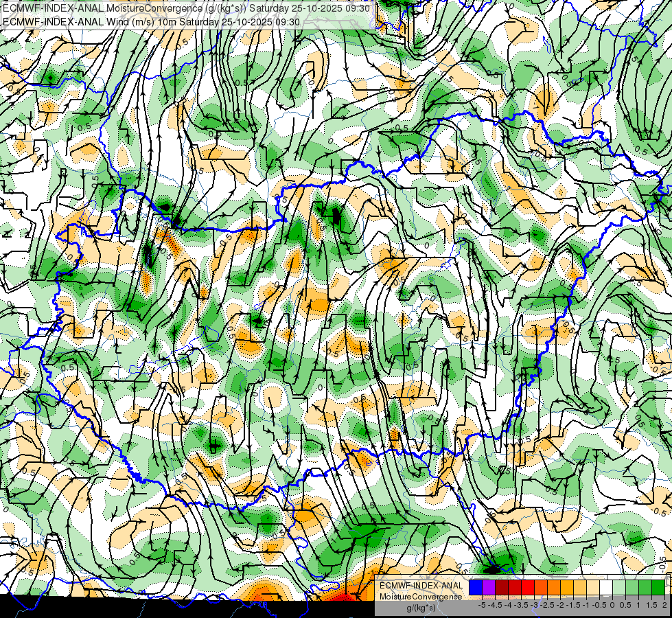The image size is (672, 618).
Task: Click the legend value 2
Action: 664,605
